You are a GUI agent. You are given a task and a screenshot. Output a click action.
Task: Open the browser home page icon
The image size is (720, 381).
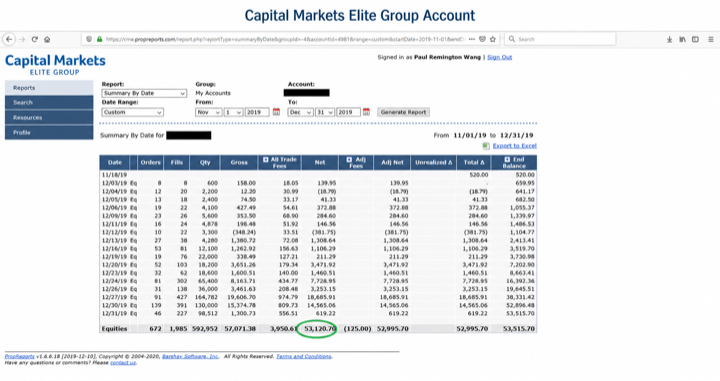click(x=47, y=39)
